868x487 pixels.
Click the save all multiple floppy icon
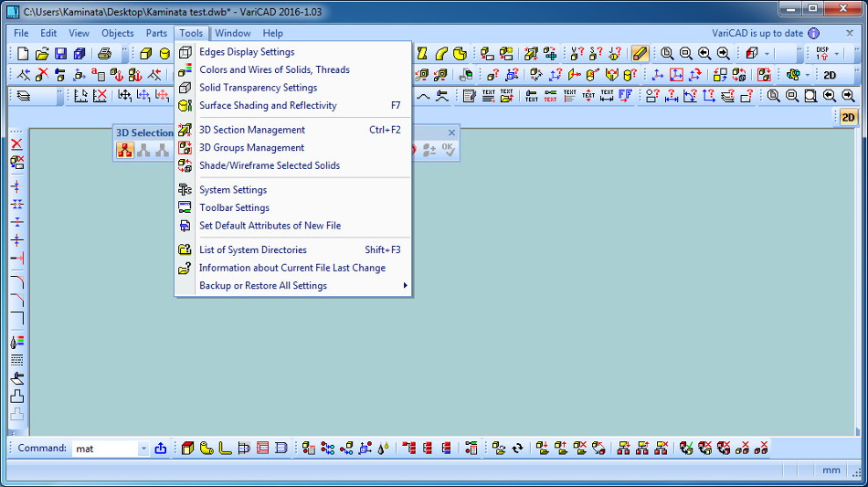click(79, 54)
